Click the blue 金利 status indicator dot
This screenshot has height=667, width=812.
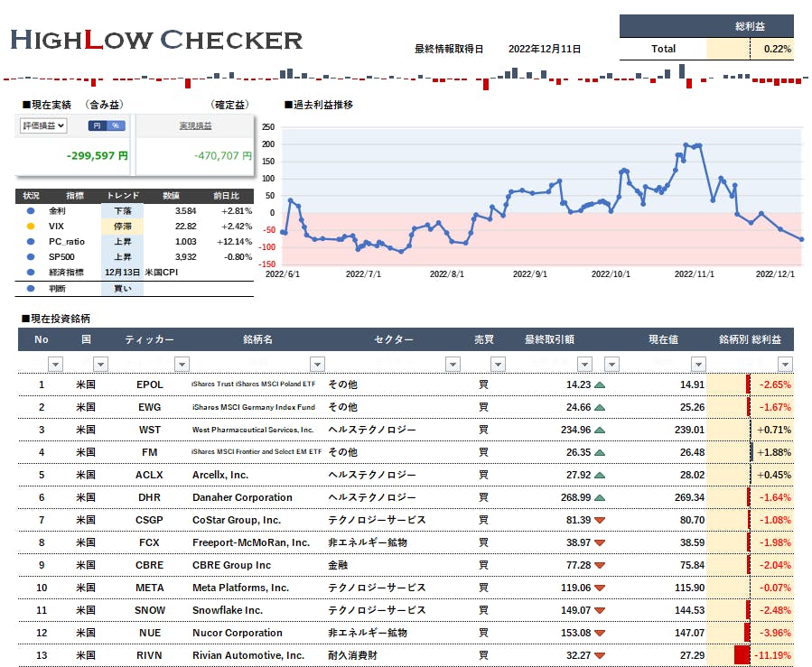coord(31,210)
